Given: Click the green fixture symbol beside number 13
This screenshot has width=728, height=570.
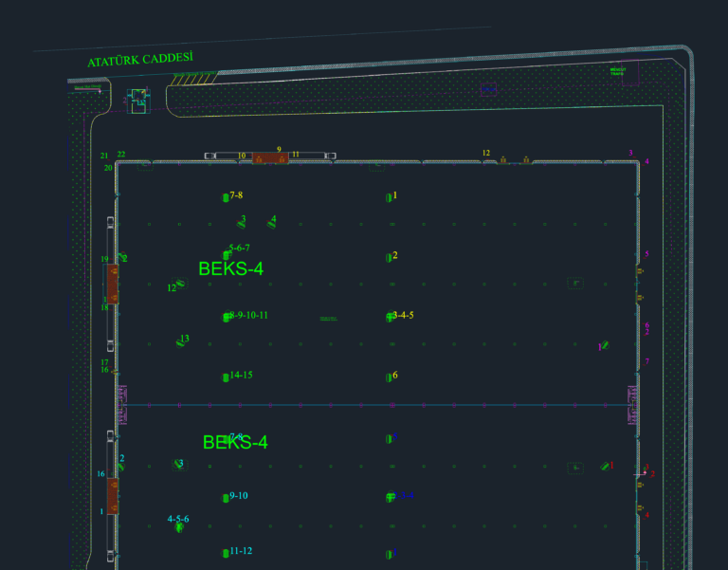Looking at the screenshot, I should click(x=180, y=343).
